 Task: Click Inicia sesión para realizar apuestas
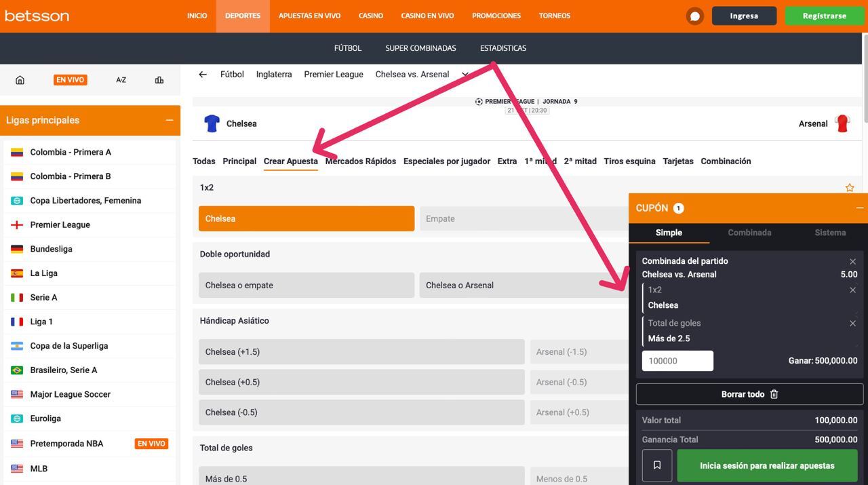(767, 465)
